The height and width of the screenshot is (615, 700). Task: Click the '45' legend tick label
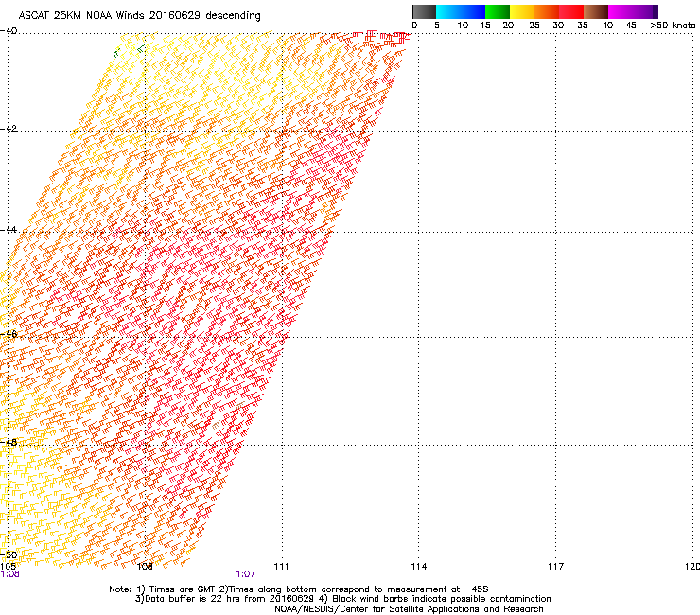631,26
